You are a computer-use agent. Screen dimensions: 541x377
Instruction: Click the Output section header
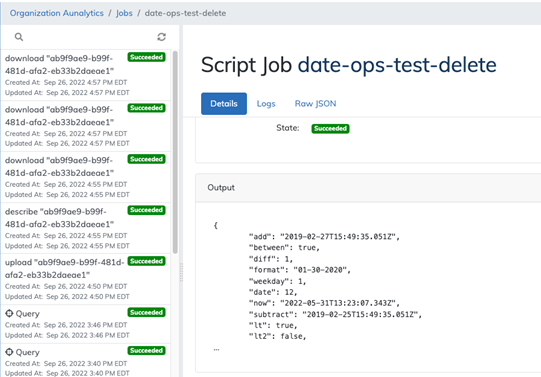(368, 188)
